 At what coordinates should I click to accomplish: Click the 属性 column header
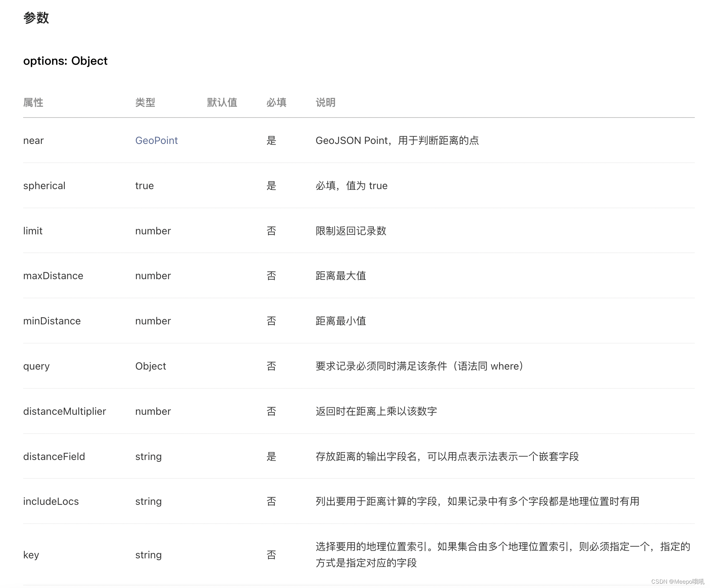33,102
